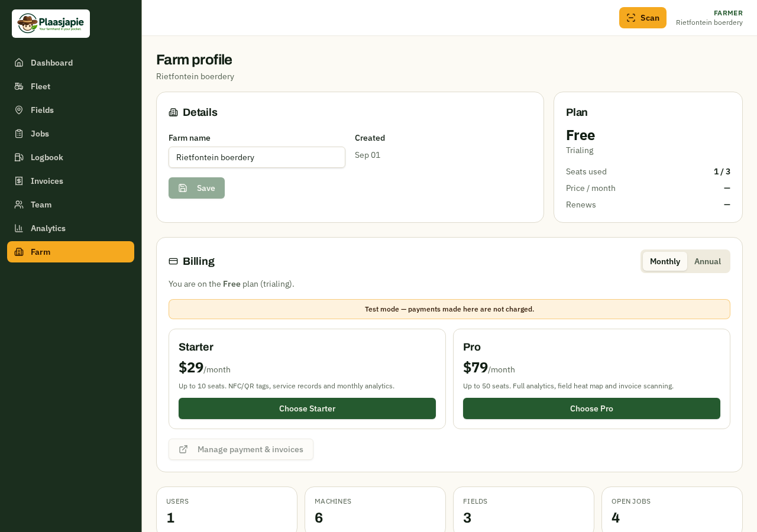Viewport: 757px width, 532px height.
Task: Click the 'Farm profile' page heading
Action: pyautogui.click(x=194, y=60)
